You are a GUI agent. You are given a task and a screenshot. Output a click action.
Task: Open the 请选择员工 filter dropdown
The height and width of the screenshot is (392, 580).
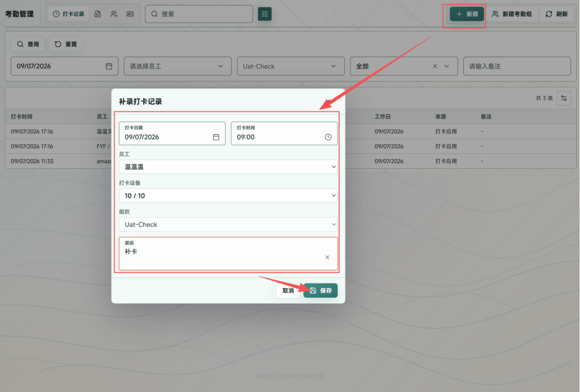pyautogui.click(x=177, y=66)
